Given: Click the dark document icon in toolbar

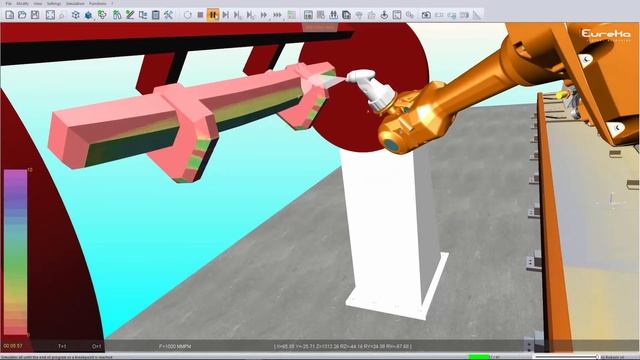Looking at the screenshot, I should [346, 15].
